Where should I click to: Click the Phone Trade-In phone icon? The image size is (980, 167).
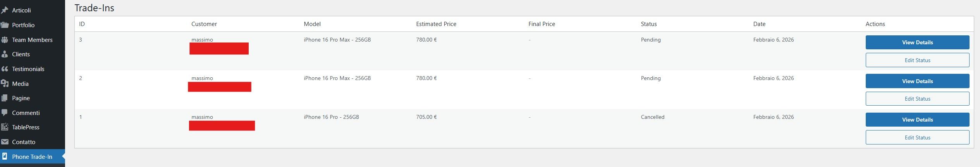5,157
